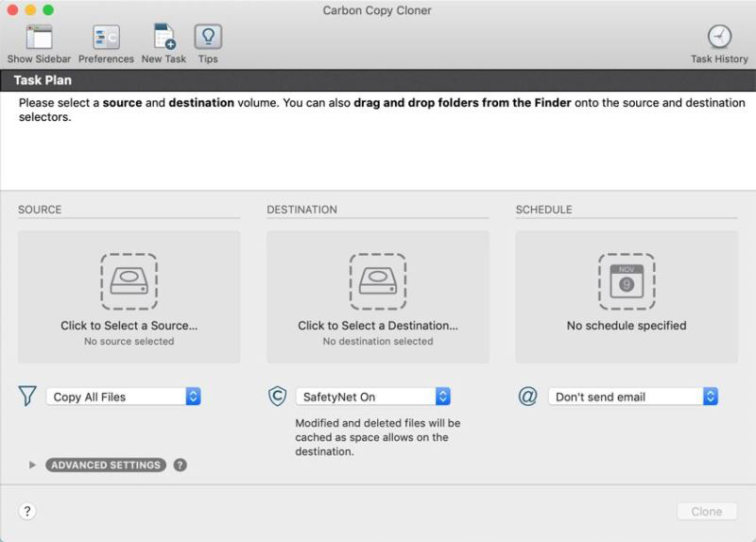756x542 pixels.
Task: Open help for Advanced Settings
Action: [x=180, y=465]
